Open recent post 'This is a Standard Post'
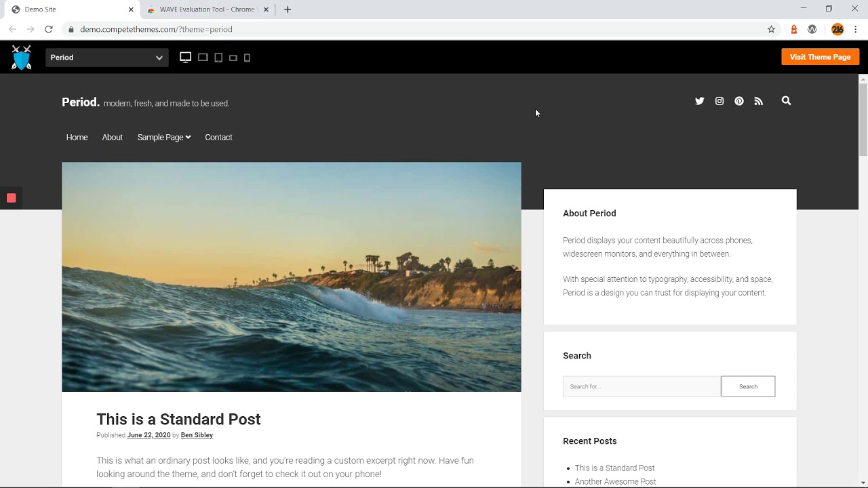Viewport: 868px width, 488px height. (x=614, y=468)
